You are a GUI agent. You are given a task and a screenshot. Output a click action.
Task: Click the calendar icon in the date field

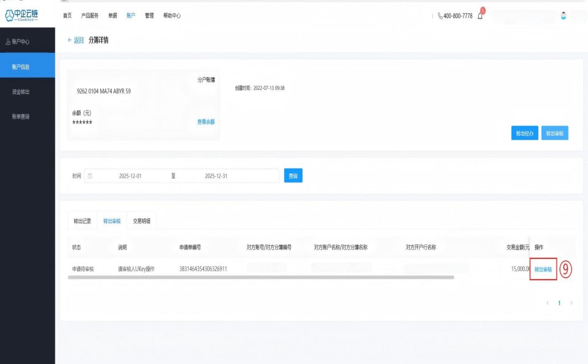(x=90, y=176)
